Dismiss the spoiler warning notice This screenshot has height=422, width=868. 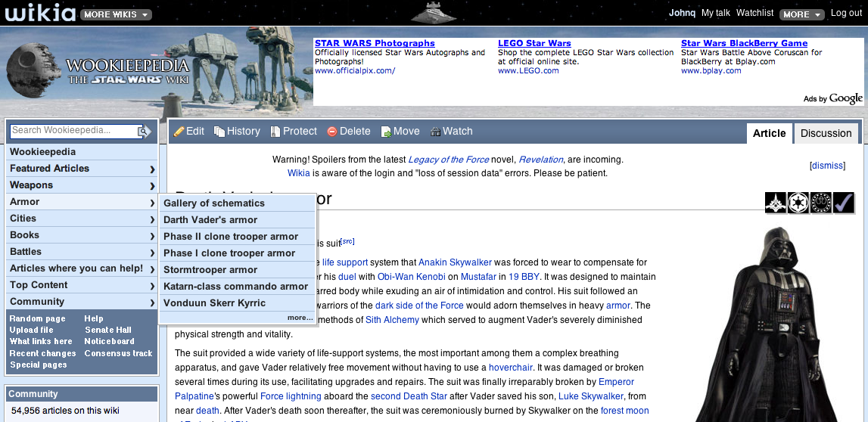point(827,166)
